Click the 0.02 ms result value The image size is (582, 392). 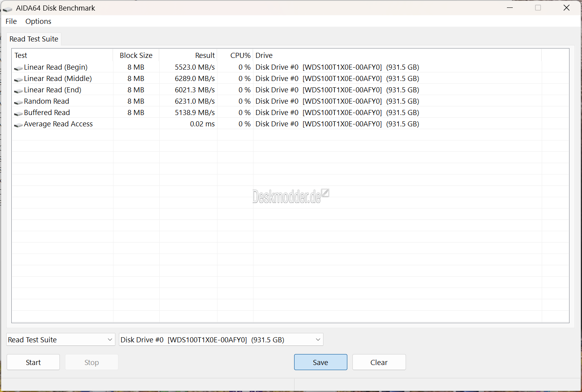(x=202, y=124)
